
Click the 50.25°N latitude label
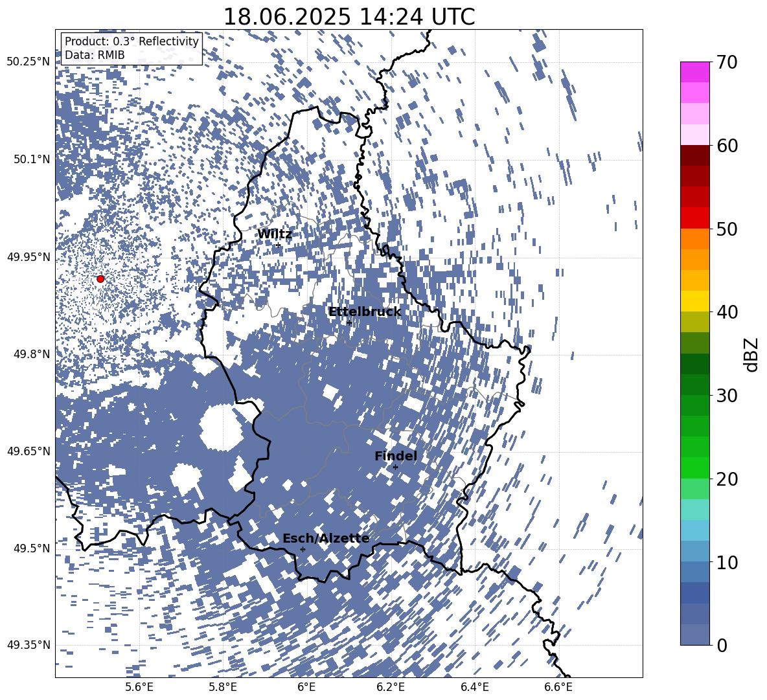[x=29, y=62]
